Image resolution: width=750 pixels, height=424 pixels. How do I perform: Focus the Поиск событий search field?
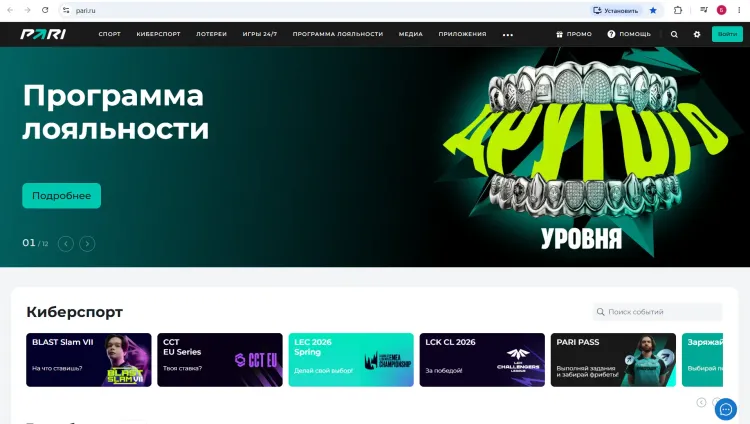657,312
